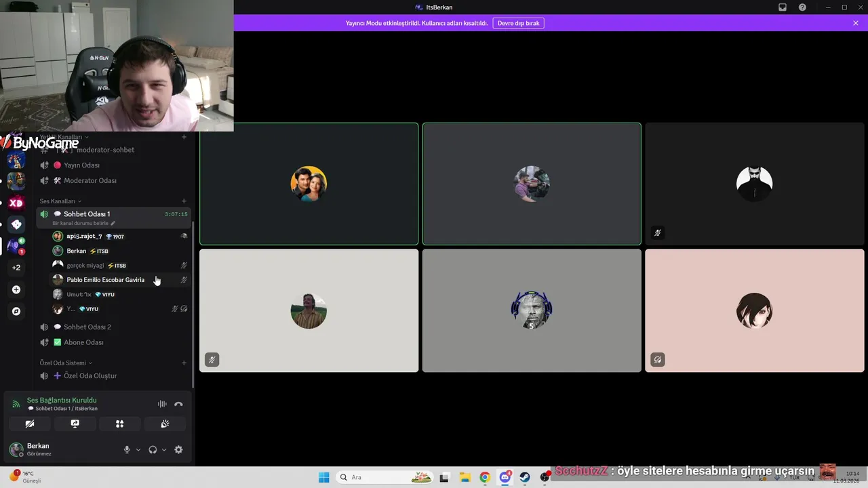Collapse the Ses Kanalları category

click(x=60, y=201)
